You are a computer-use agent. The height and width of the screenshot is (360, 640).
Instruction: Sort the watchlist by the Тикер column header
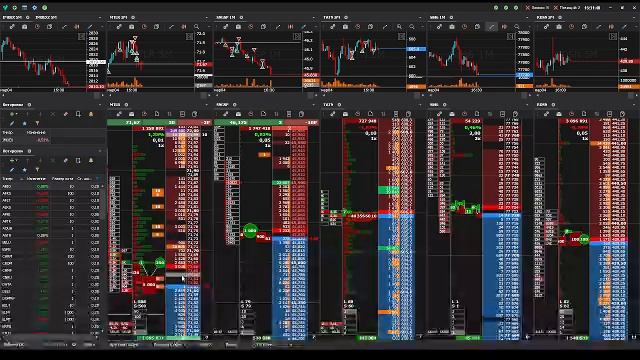click(x=8, y=179)
